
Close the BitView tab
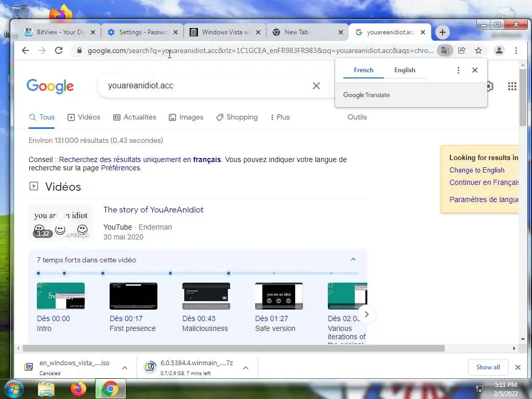point(93,32)
